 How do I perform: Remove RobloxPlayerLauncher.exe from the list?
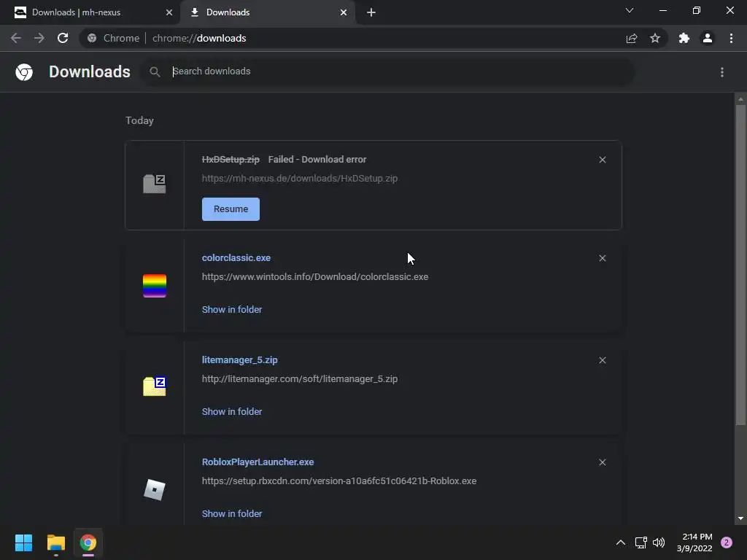(603, 462)
